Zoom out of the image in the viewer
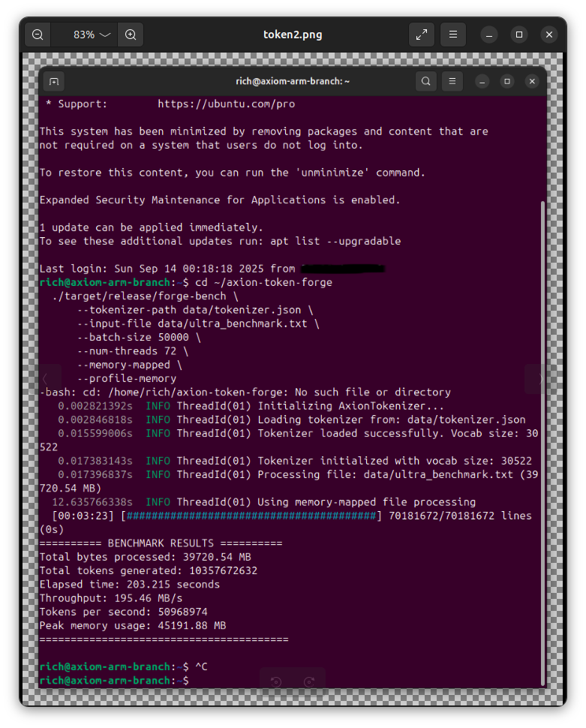This screenshot has height=728, width=586. (x=38, y=35)
